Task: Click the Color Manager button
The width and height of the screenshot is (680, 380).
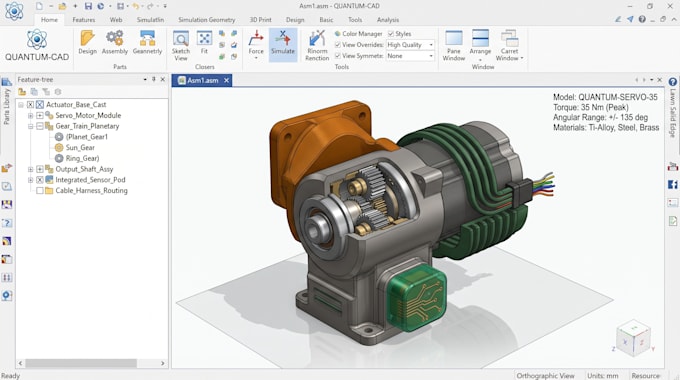Action: click(x=358, y=34)
